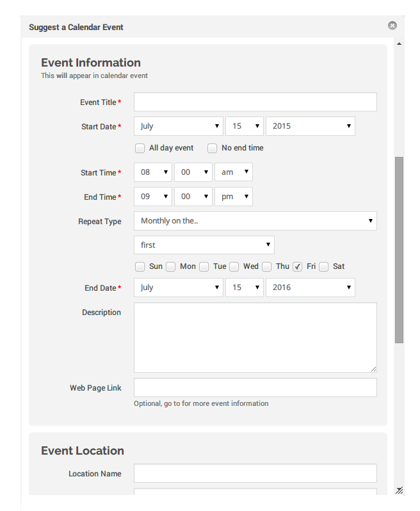Click the Location Name input field
The height and width of the screenshot is (511, 420).
pyautogui.click(x=255, y=473)
